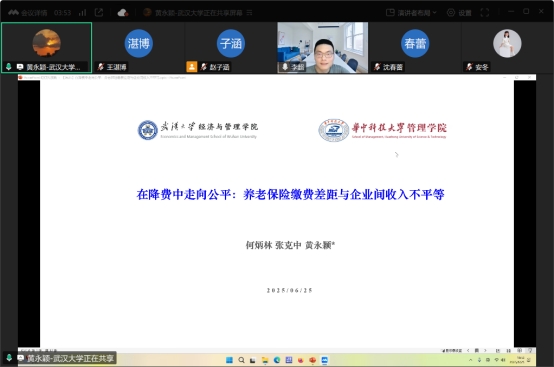Click 赵子涵's orange host badge icon
The image size is (554, 367).
coord(191,66)
